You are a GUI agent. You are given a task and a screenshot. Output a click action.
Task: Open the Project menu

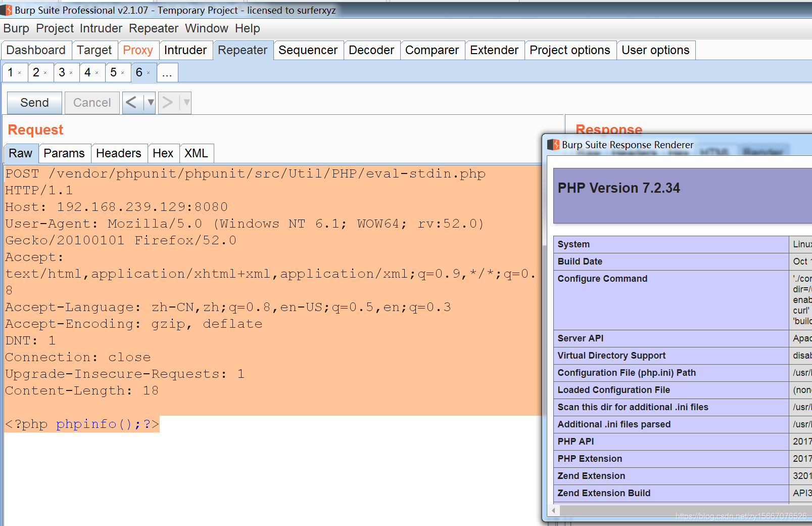[x=55, y=28]
